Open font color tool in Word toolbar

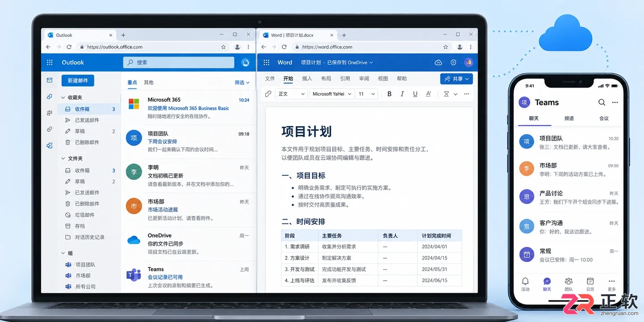(x=428, y=94)
